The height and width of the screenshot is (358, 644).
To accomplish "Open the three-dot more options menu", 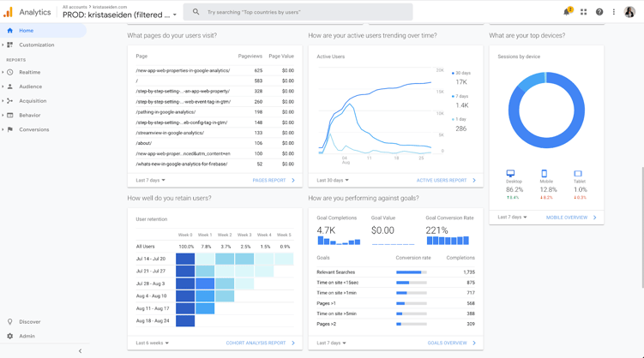I will point(614,12).
